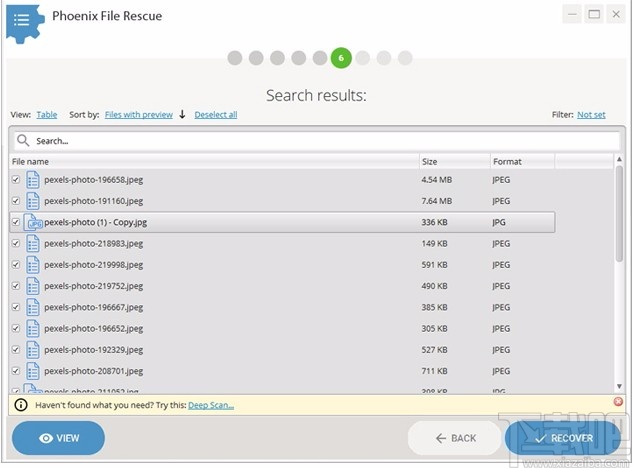633x468 pixels.
Task: Uncheck pexels-photo-196652.jpeg checkbox
Action: pyautogui.click(x=16, y=328)
